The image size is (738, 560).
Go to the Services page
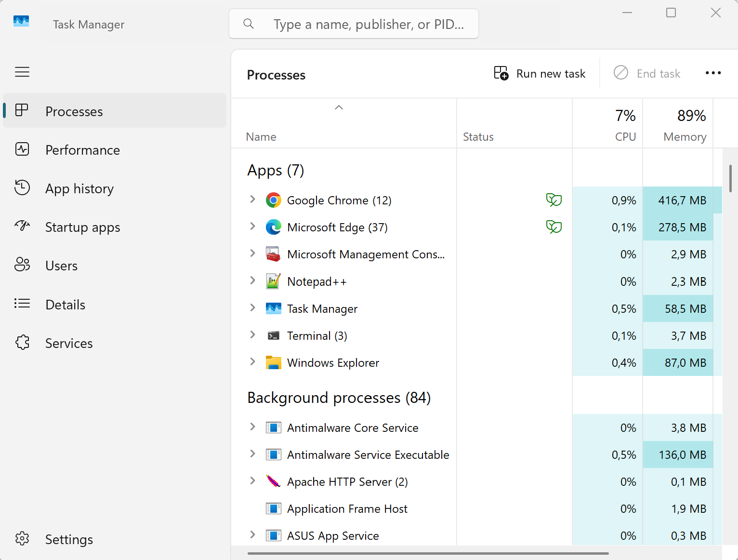69,343
